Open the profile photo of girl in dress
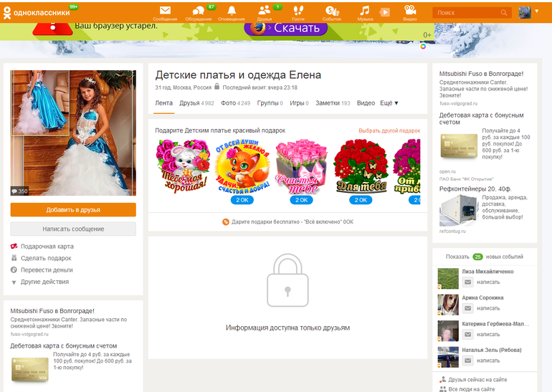Screen dimensions: 552x392 (73, 133)
